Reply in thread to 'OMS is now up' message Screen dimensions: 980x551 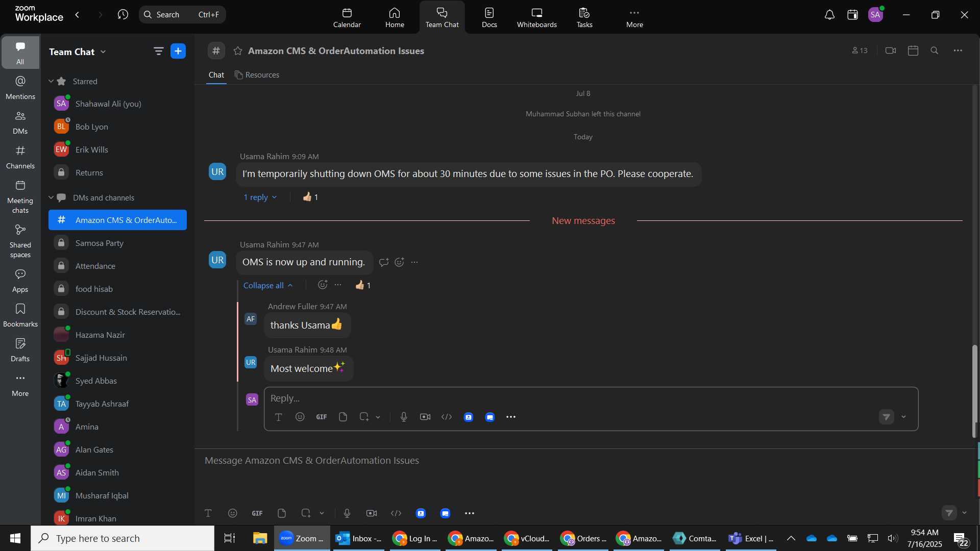[384, 262]
